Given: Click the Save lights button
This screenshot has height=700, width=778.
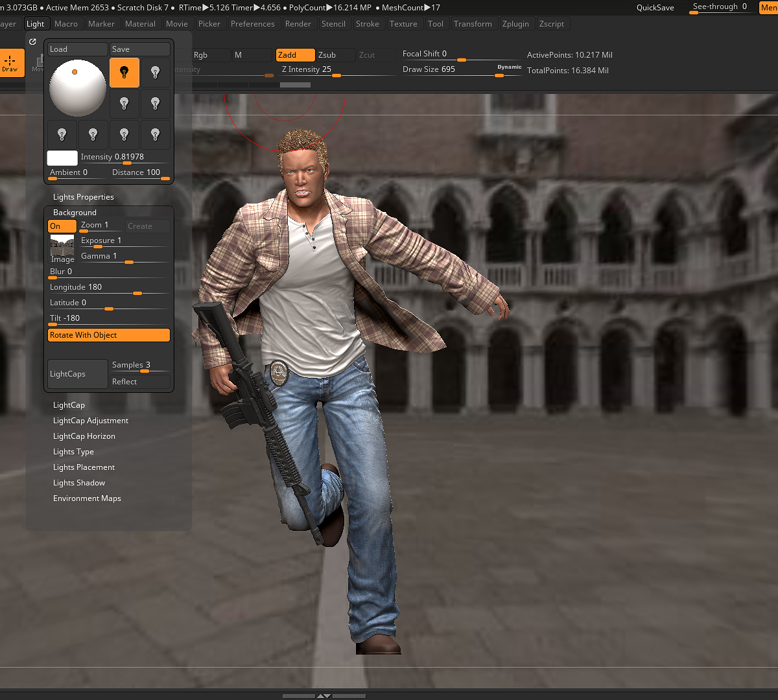Looking at the screenshot, I should click(140, 49).
